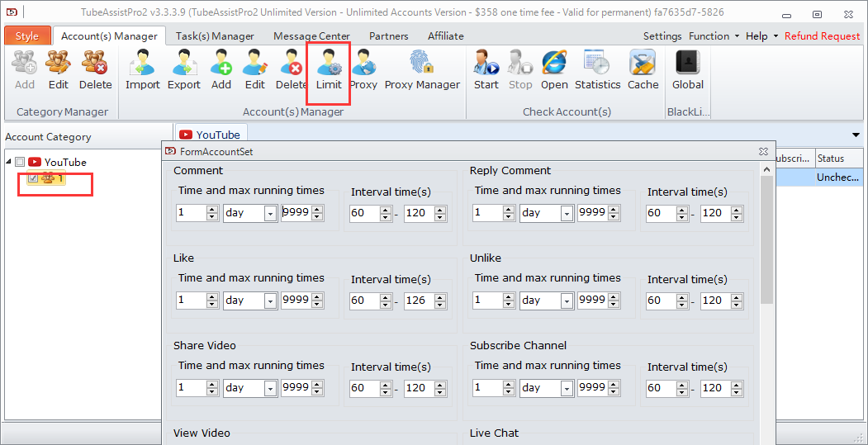This screenshot has height=445, width=868.
Task: Toggle the YouTube category checkbox
Action: click(21, 163)
